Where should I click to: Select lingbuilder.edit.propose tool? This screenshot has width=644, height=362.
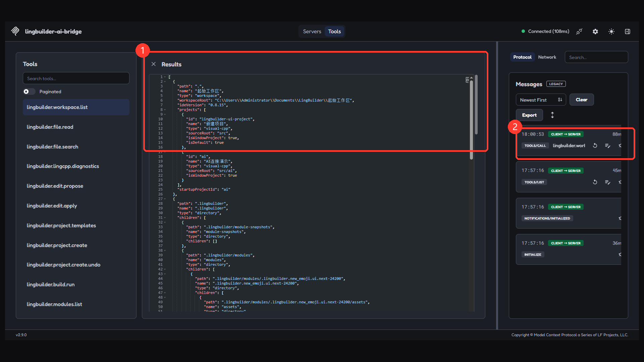click(x=76, y=186)
